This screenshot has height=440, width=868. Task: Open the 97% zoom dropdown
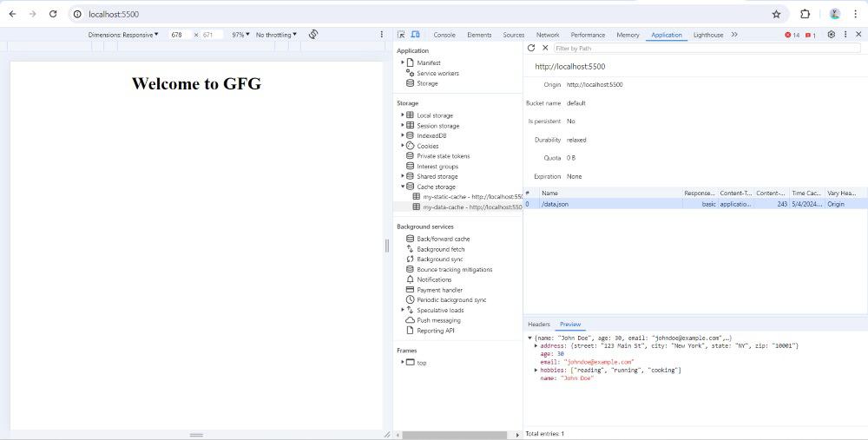click(x=240, y=35)
